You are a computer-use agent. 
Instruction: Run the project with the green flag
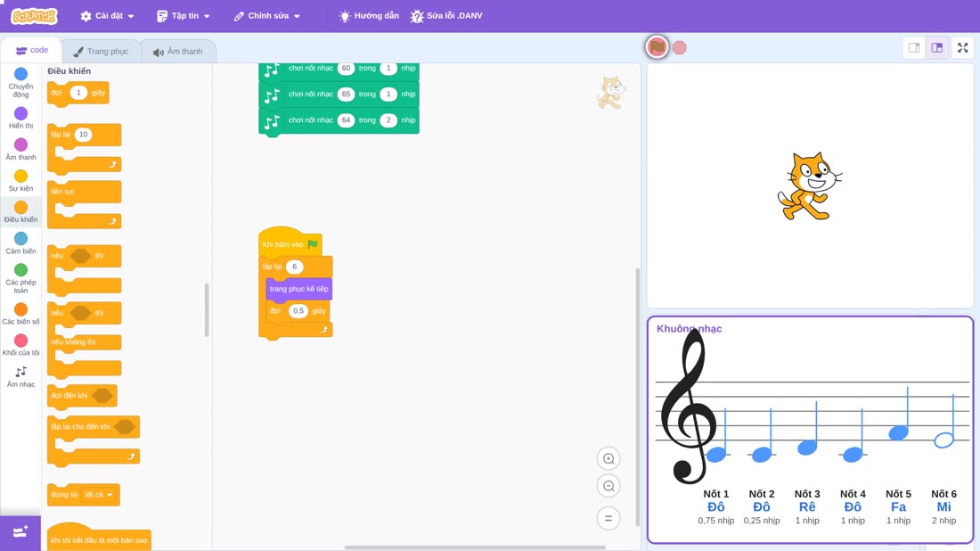pyautogui.click(x=657, y=47)
